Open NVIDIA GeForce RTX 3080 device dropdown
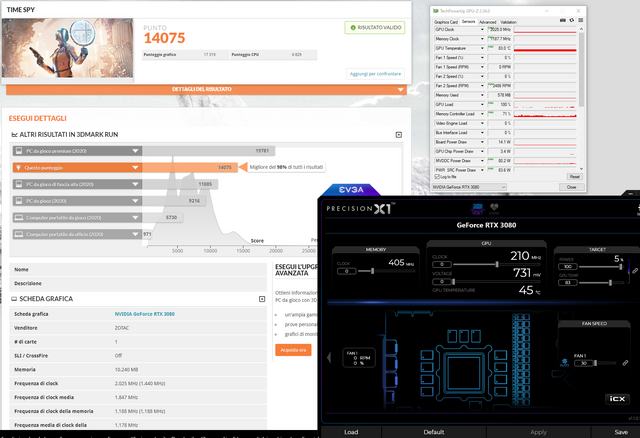This screenshot has height=438, width=640. tap(469, 187)
